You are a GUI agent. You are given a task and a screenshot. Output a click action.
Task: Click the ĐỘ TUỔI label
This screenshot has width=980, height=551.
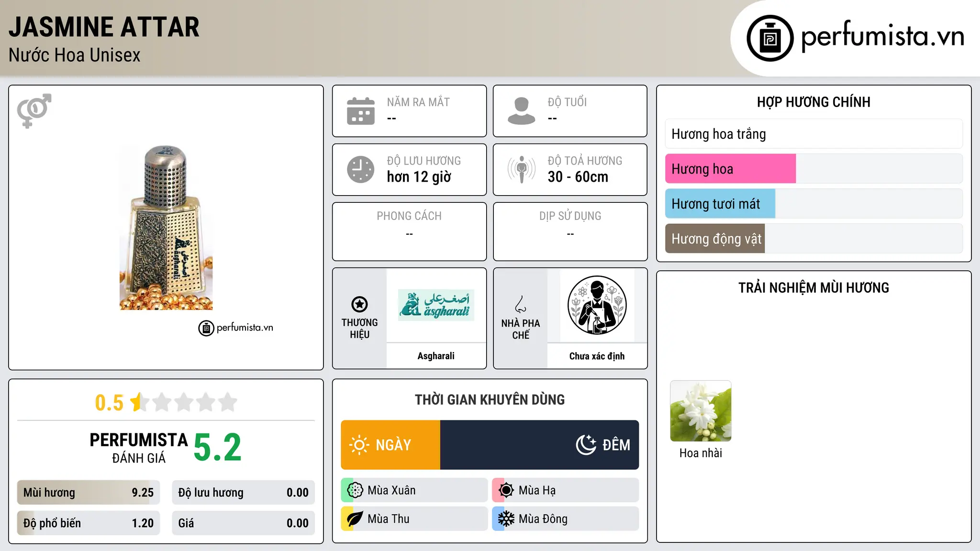pyautogui.click(x=567, y=102)
